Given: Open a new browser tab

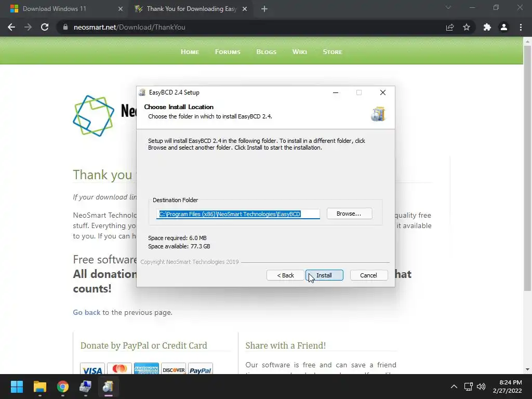Looking at the screenshot, I should coord(264,9).
